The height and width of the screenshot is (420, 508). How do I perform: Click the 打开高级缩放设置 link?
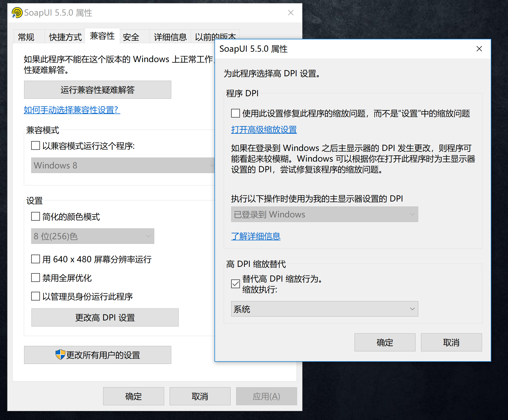tap(263, 130)
